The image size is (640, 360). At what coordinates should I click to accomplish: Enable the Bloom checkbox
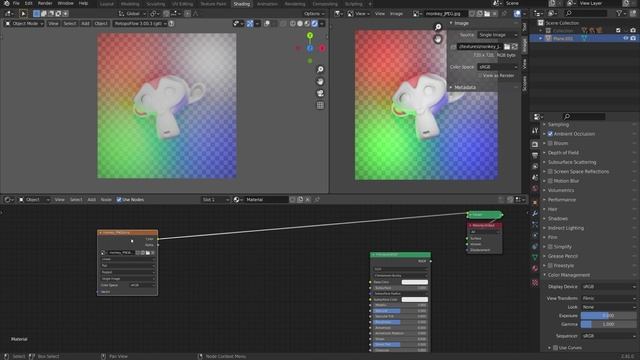tap(550, 143)
